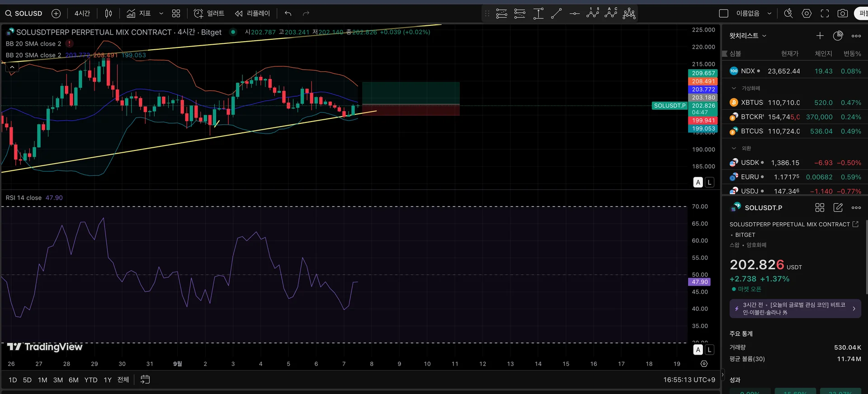Select the price range measure tool
The width and height of the screenshot is (868, 394).
coord(538,14)
